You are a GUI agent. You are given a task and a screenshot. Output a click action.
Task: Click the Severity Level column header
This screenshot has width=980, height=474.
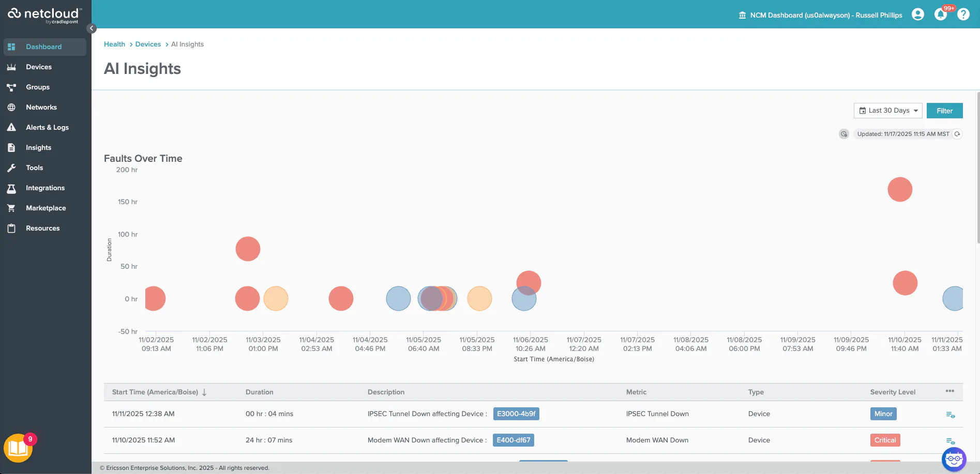coord(893,392)
